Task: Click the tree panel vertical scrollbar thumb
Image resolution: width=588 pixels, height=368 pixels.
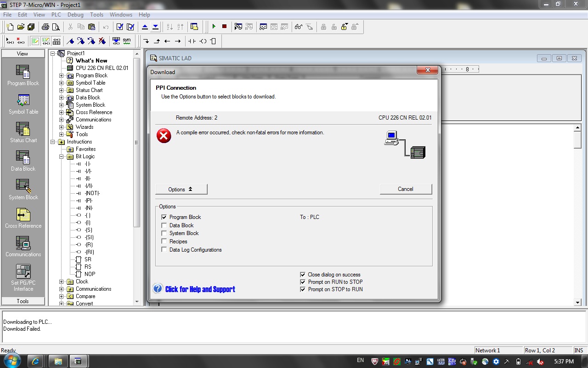Action: (136, 143)
